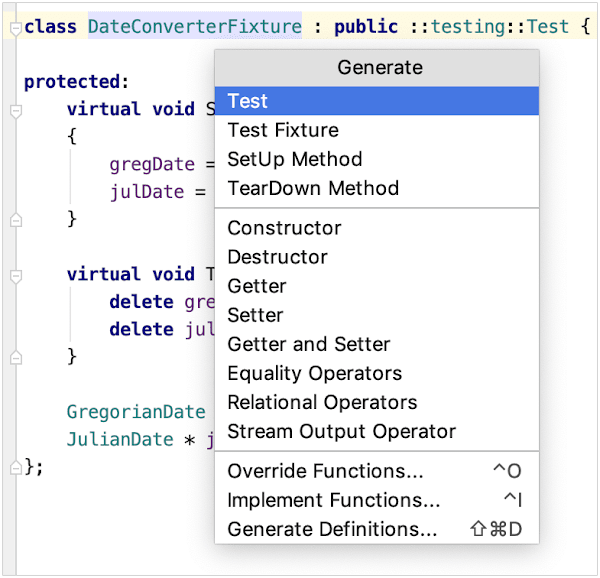Click the protected: access specifier
The width and height of the screenshot is (600, 578).
pyautogui.click(x=77, y=82)
